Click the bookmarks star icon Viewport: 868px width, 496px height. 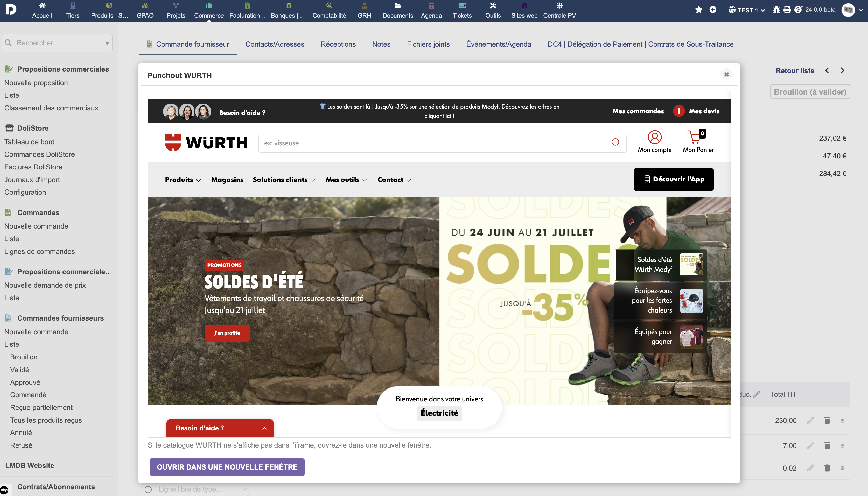[x=699, y=10]
